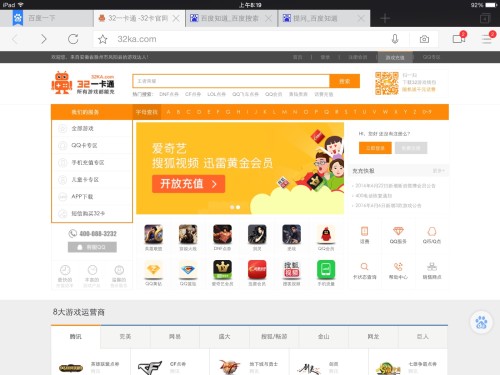This screenshot has width=500, height=375.
Task: Click the CF点券 hot search link
Action: pyautogui.click(x=193, y=94)
